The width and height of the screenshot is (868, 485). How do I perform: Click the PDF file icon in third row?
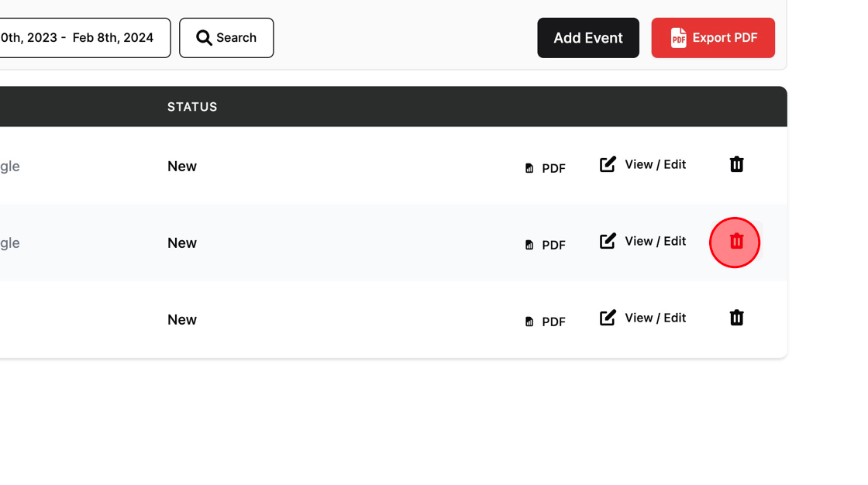(529, 322)
